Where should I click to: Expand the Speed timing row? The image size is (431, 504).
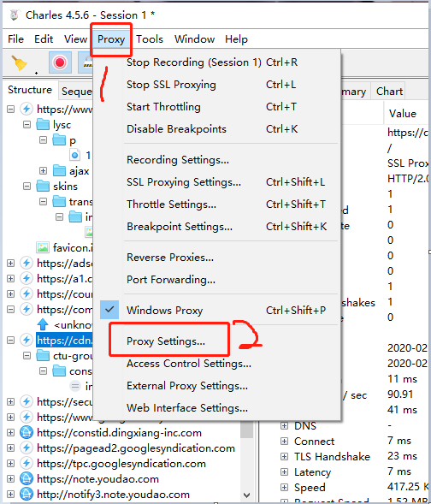coord(284,487)
